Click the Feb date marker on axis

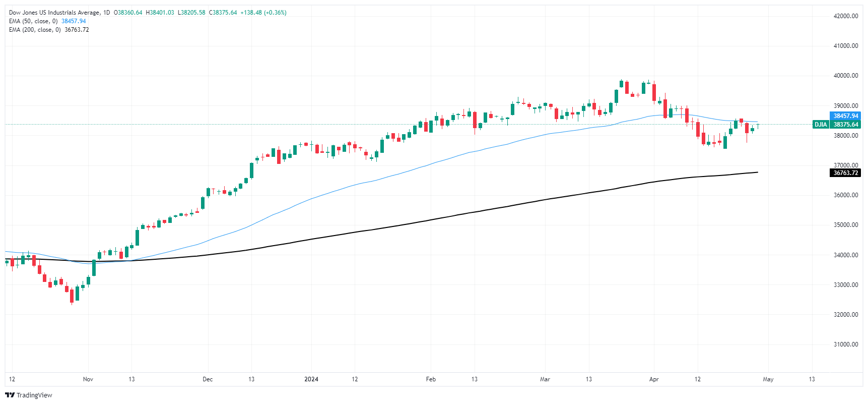click(x=431, y=379)
